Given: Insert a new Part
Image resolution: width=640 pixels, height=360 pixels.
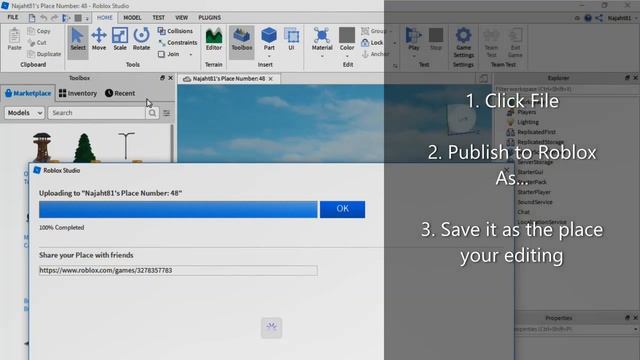Looking at the screenshot, I should pyautogui.click(x=269, y=39).
